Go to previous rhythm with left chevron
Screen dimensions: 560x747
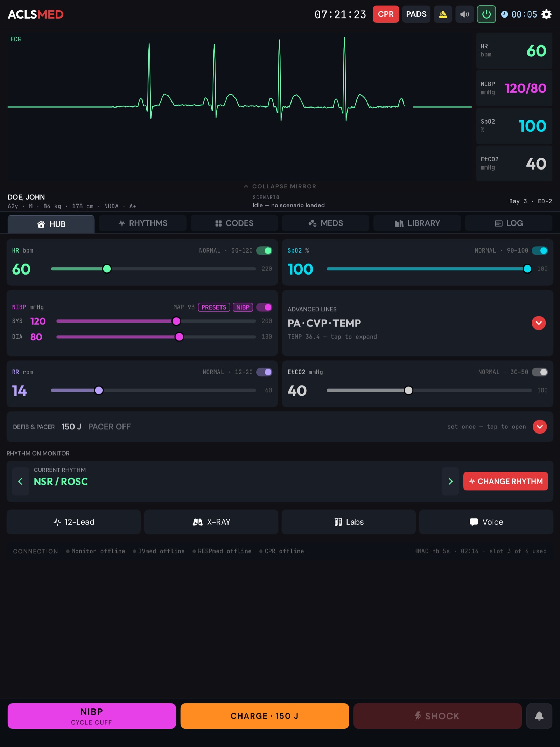(20, 481)
